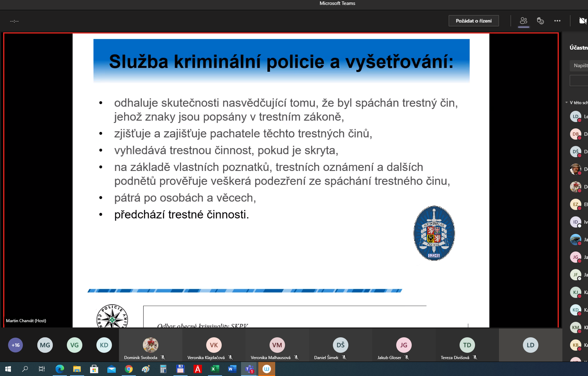Open Word from the taskbar

232,369
